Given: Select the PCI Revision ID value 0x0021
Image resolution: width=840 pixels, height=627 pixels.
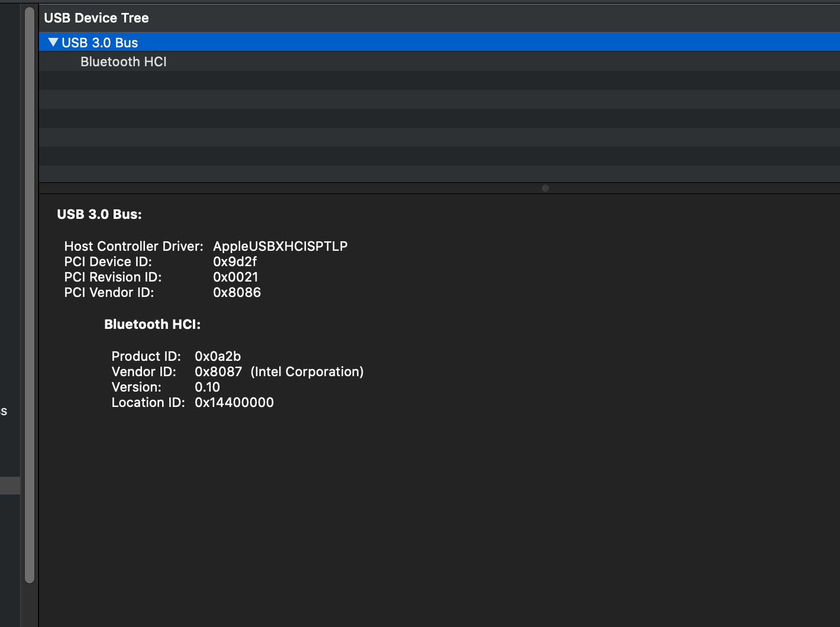Looking at the screenshot, I should point(235,277).
